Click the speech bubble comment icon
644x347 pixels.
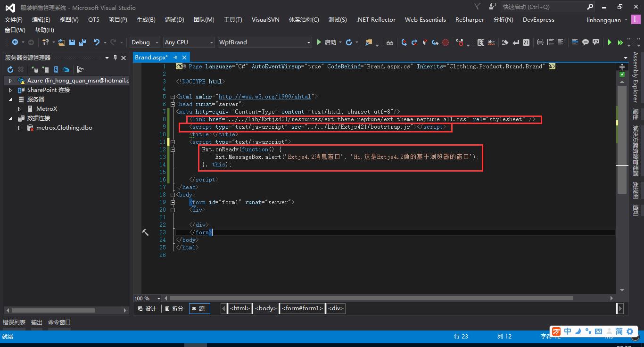tap(585, 42)
